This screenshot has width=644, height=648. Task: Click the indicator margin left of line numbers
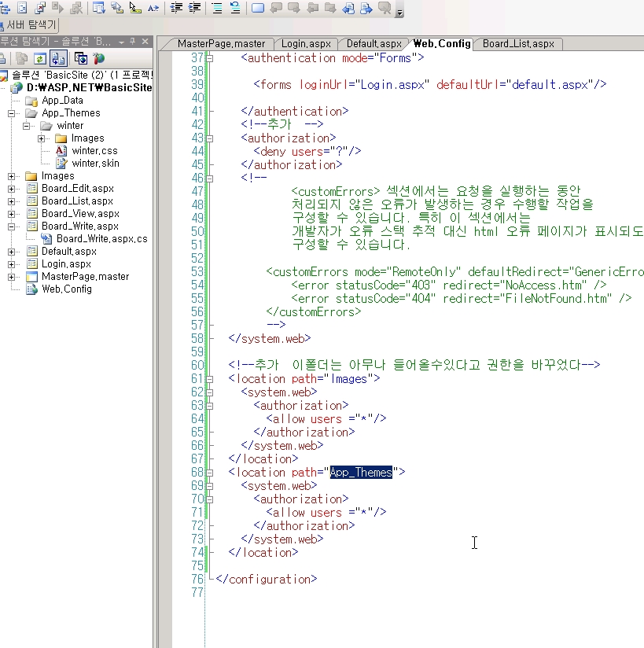(165, 349)
